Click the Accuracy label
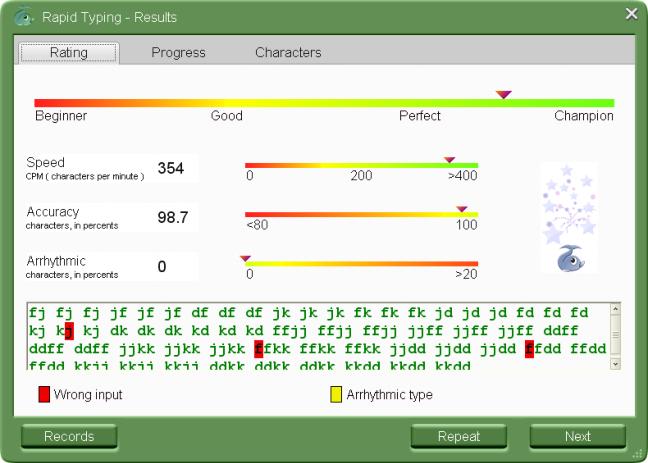Viewport: 648px width, 463px height. tap(52, 212)
